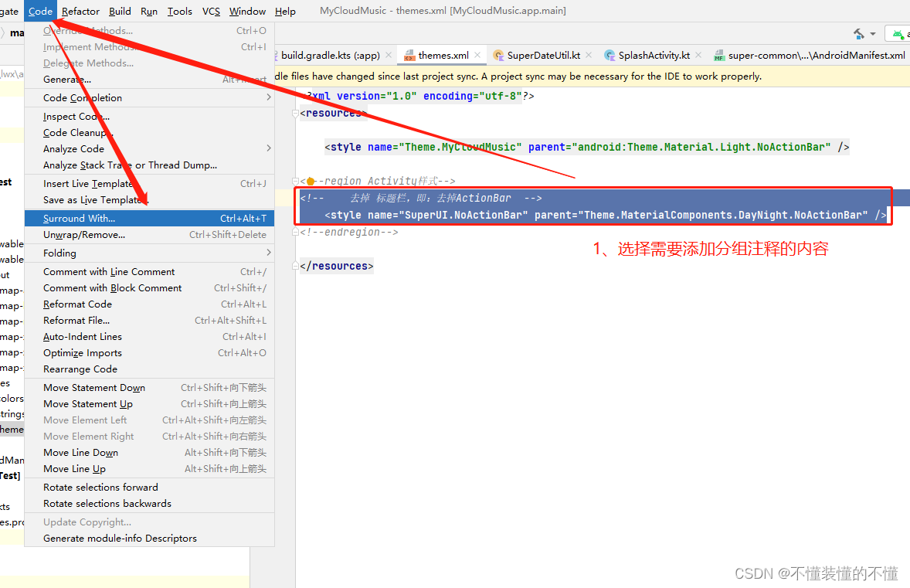Select Insert Live Template...
Viewport: 910px width, 588px height.
tap(150, 183)
